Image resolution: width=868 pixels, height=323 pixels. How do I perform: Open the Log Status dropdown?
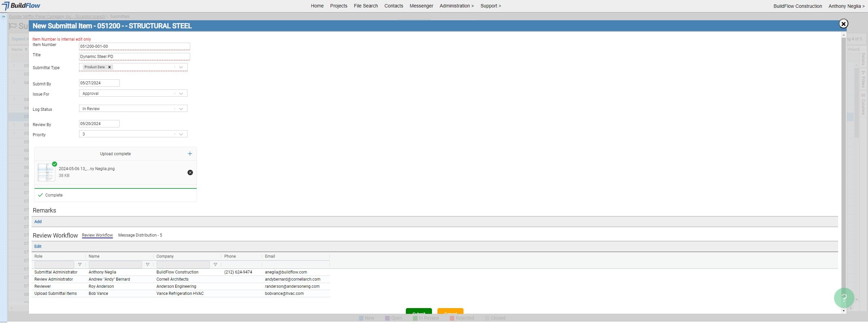(x=181, y=109)
